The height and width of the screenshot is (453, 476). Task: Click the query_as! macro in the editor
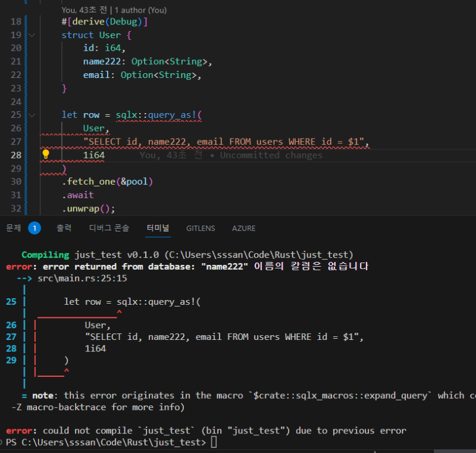click(174, 114)
